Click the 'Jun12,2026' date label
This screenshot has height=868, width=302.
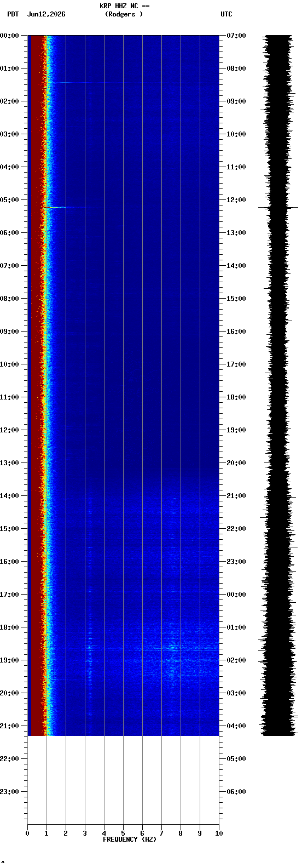point(46,14)
